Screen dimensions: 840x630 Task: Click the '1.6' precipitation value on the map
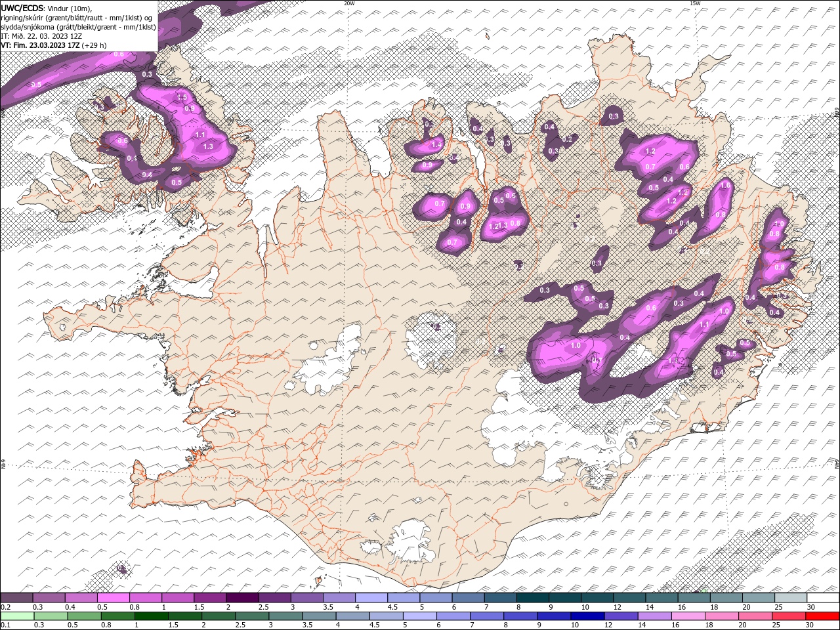tap(725, 186)
